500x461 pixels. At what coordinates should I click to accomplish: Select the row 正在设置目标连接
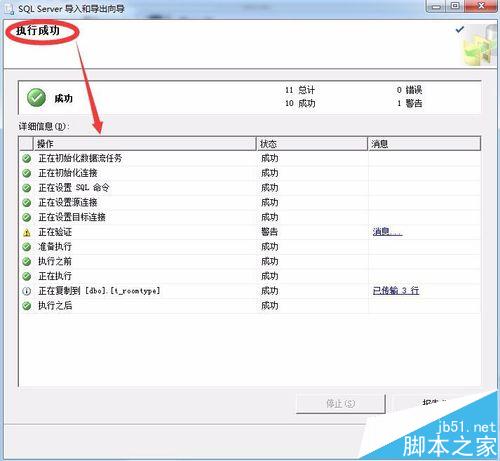tap(250, 217)
